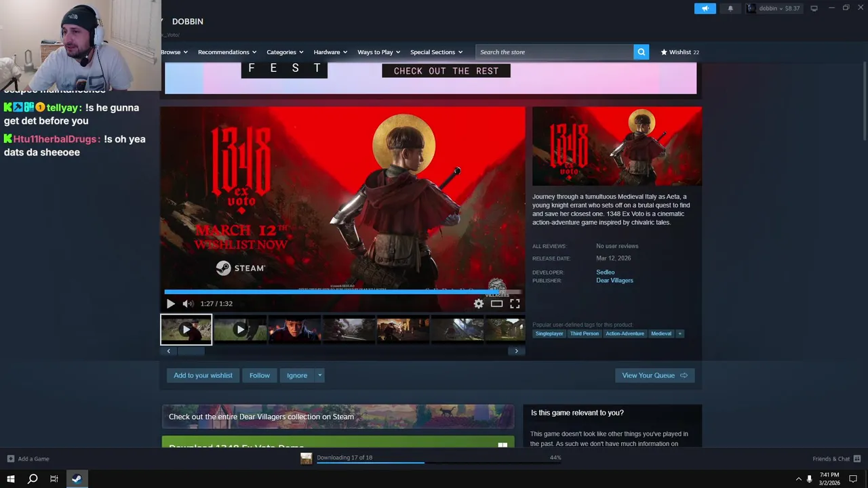Select the Medieval tag
Image resolution: width=868 pixels, height=488 pixels.
tap(661, 333)
